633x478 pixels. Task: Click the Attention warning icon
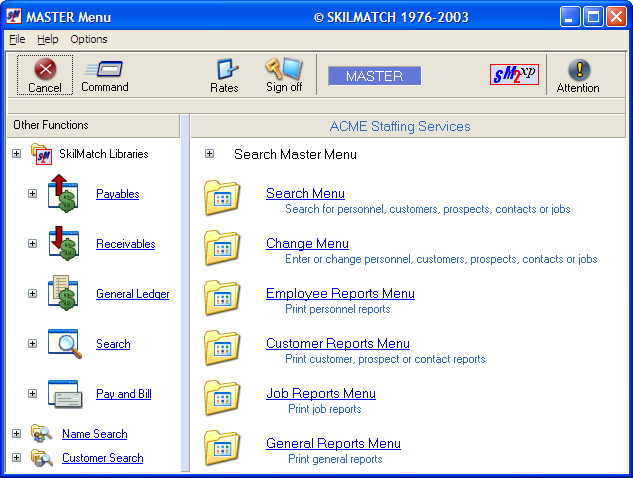click(578, 70)
